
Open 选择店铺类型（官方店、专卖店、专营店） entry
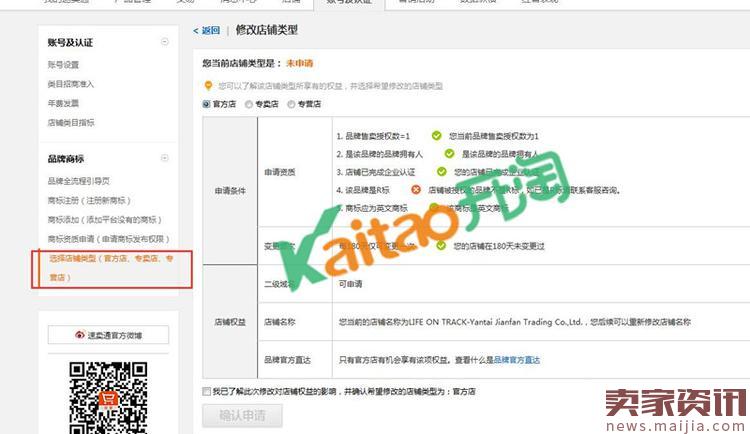[111, 268]
